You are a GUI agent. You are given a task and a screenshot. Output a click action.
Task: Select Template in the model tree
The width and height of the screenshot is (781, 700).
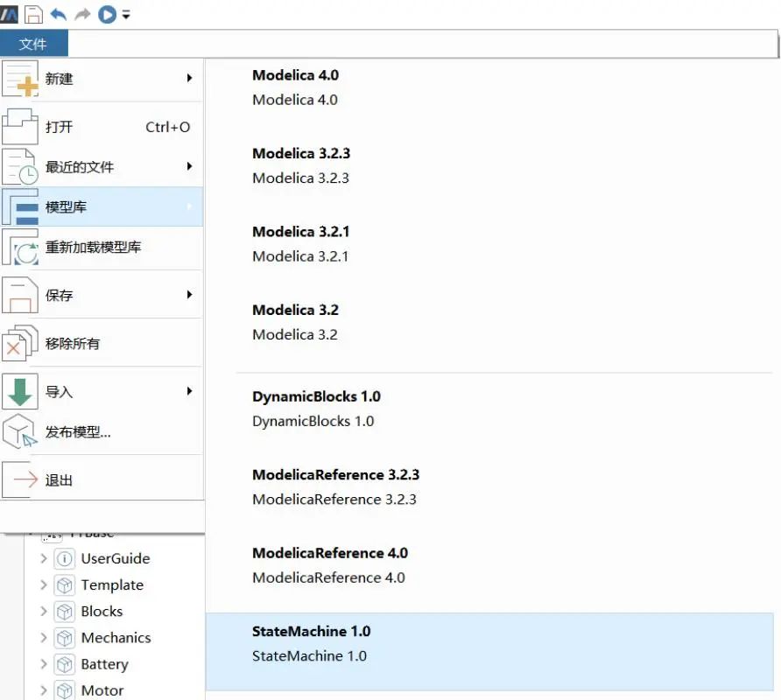(x=113, y=585)
